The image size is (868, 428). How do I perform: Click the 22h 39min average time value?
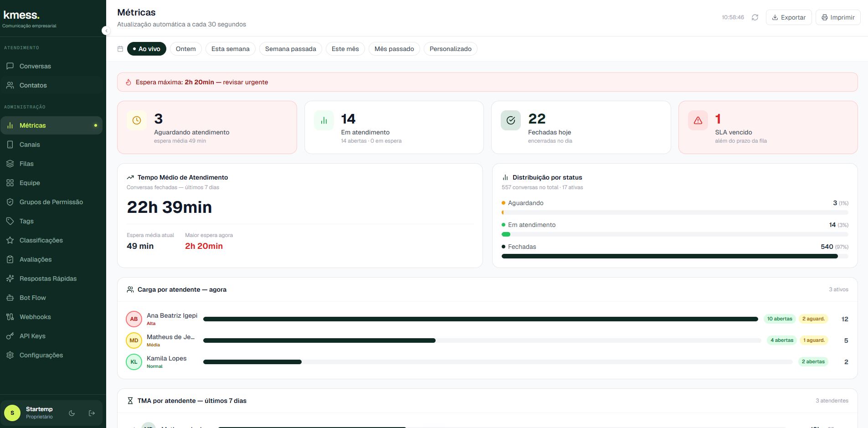(x=169, y=207)
